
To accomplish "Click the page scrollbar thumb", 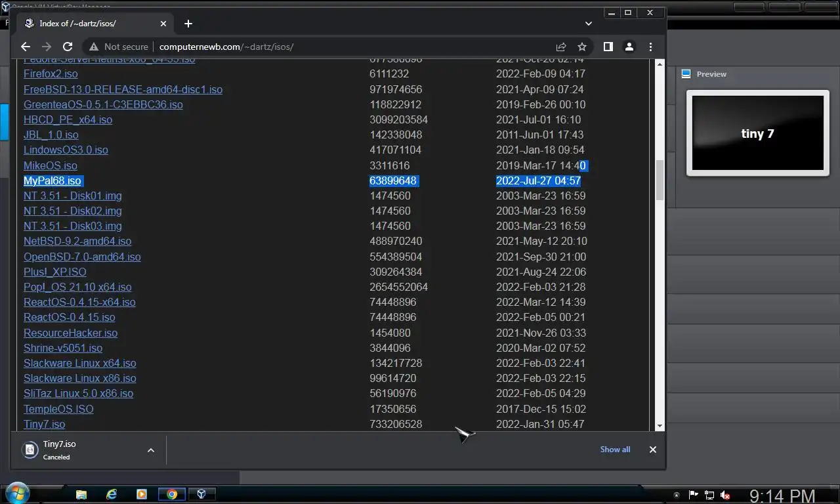I will click(660, 180).
